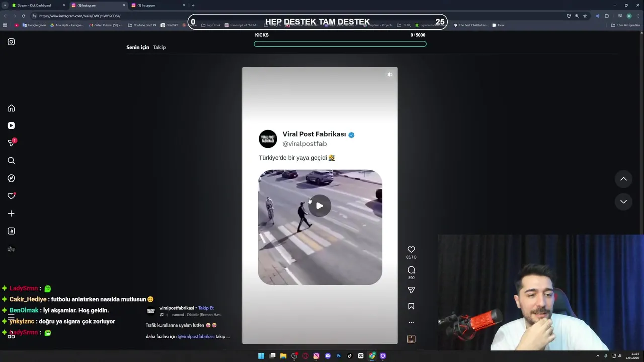The width and height of the screenshot is (644, 362).
Task: Open CapCut from the taskbar
Action: point(361,356)
